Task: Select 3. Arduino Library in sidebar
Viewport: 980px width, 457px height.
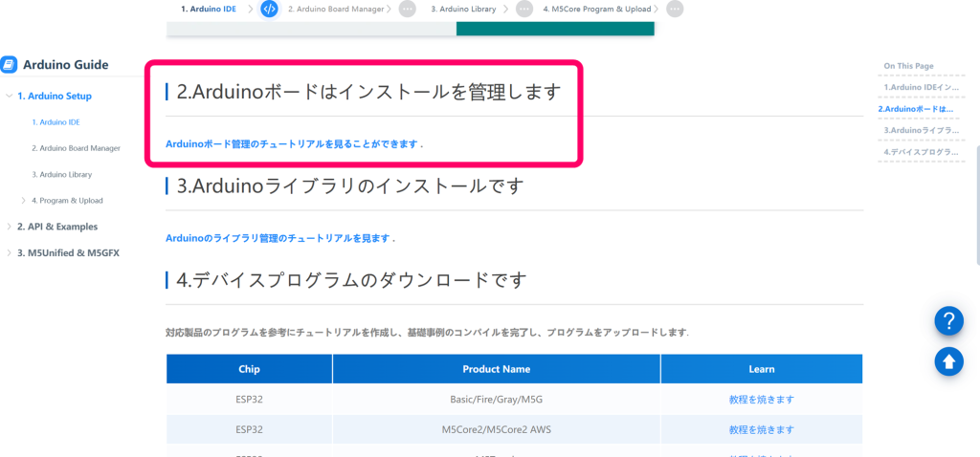Action: [62, 175]
